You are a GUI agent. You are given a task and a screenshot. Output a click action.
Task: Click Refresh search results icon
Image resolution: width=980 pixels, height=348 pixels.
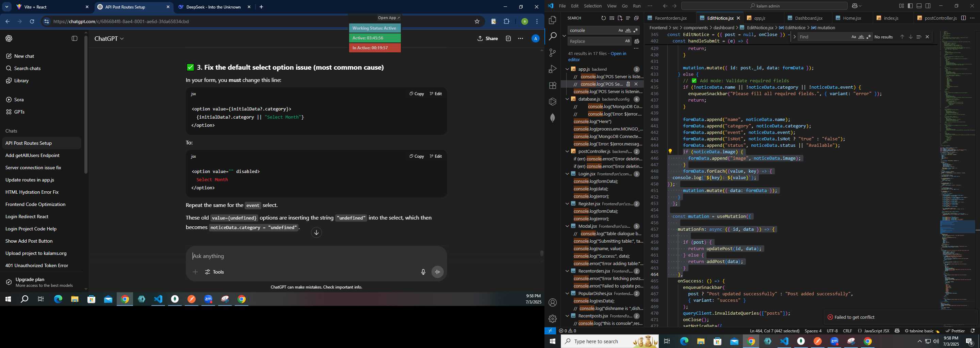coord(603,18)
